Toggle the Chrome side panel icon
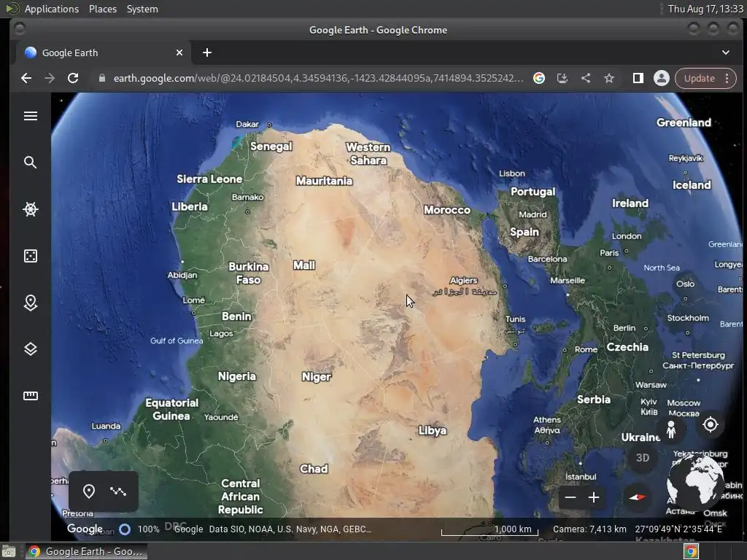This screenshot has height=560, width=747. click(x=638, y=78)
